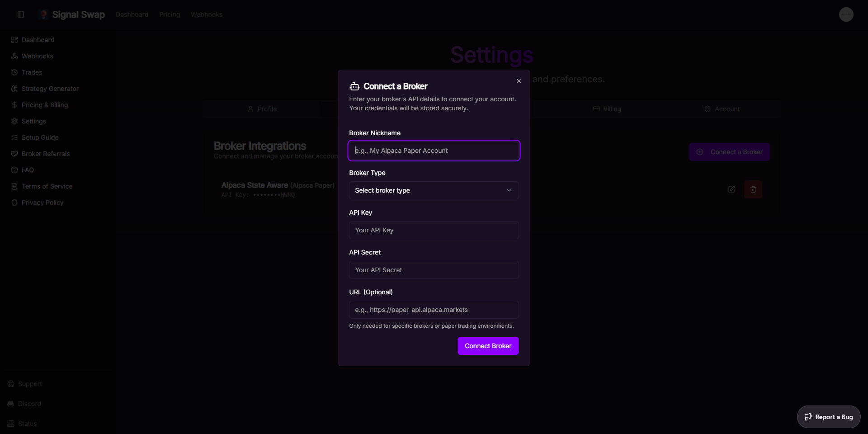Viewport: 868px width, 434px height.
Task: Click the Report a Bug button
Action: tap(828, 417)
